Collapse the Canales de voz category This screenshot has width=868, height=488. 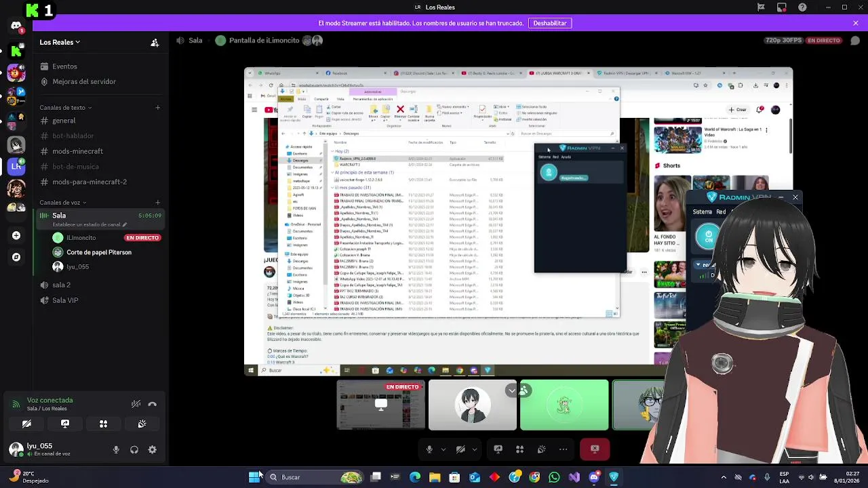[63, 203]
